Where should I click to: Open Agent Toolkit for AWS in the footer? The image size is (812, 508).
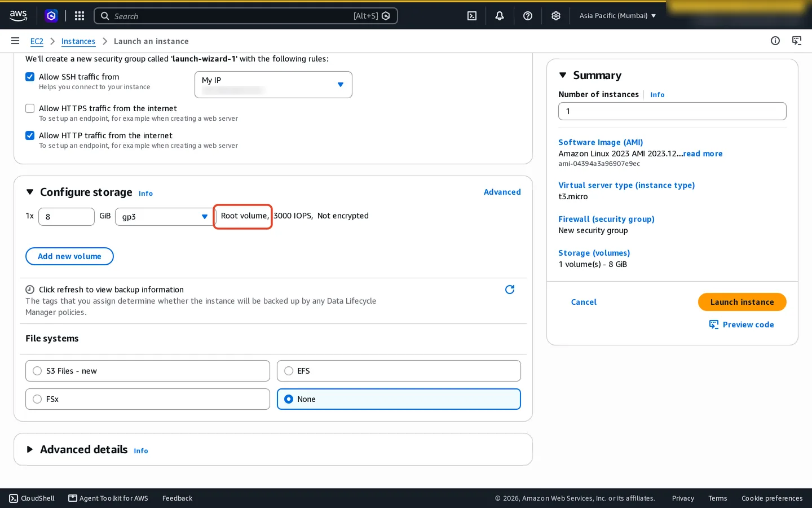click(x=108, y=498)
